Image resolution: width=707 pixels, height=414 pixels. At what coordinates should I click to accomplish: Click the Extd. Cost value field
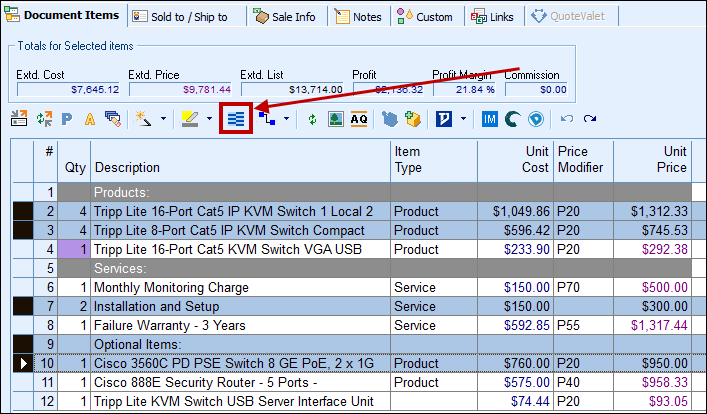click(x=69, y=89)
